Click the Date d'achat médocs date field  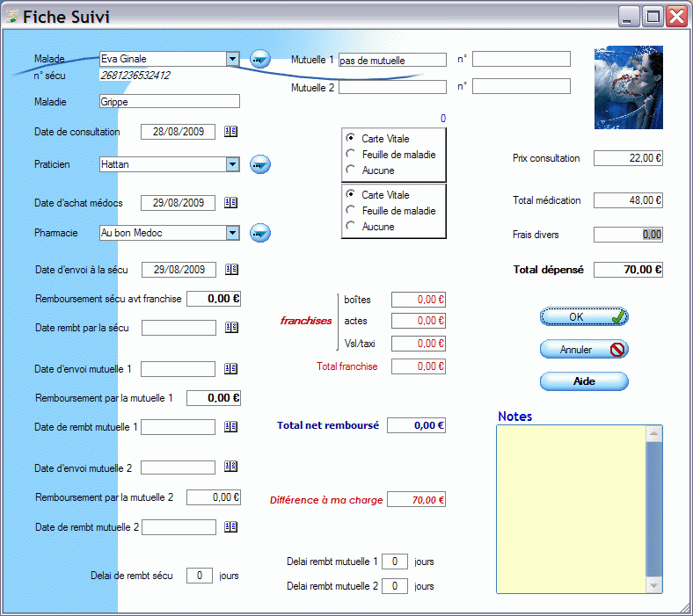[x=179, y=203]
